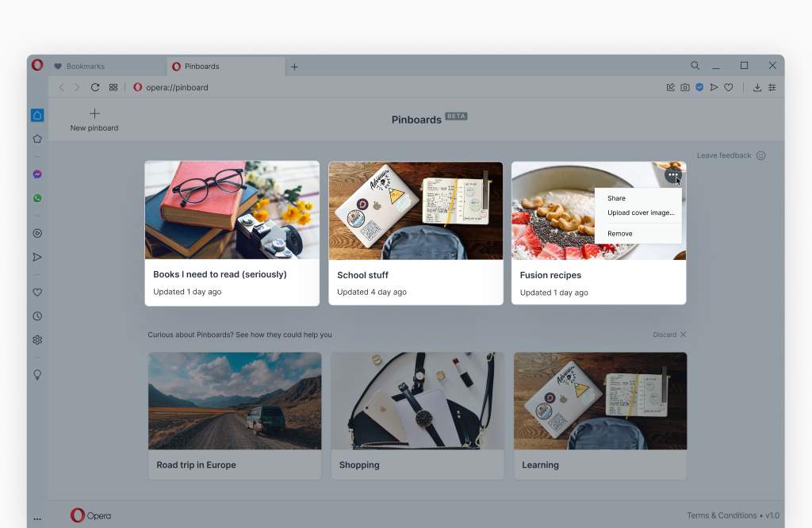Click the Easy Setup sliders icon
Image resolution: width=812 pixels, height=528 pixels.
click(772, 87)
